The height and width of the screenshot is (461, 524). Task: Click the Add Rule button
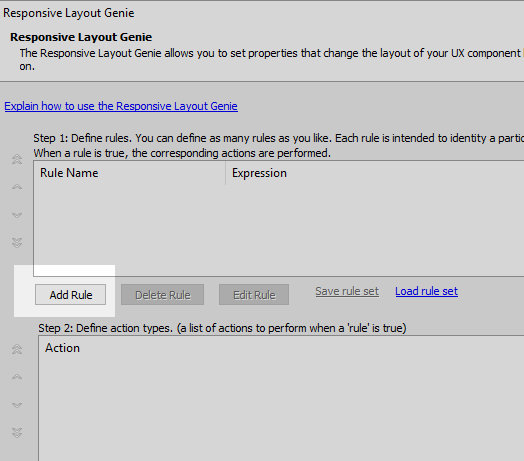[71, 295]
